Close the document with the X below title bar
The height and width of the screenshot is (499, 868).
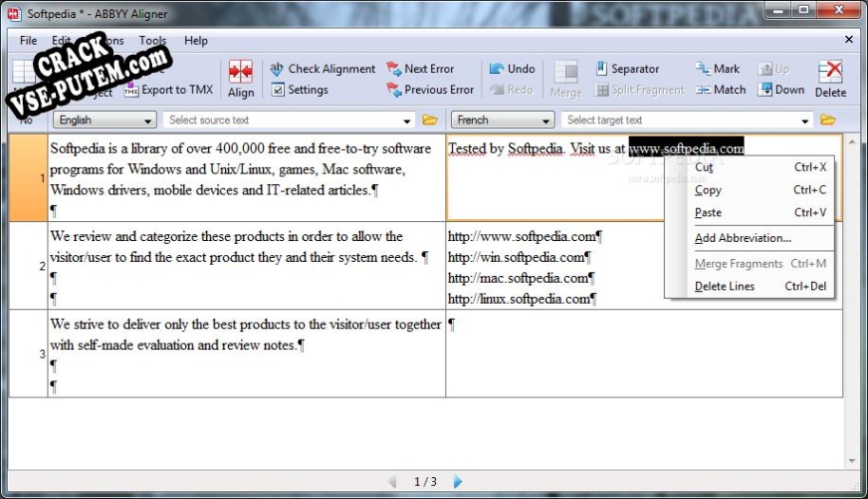(849, 39)
